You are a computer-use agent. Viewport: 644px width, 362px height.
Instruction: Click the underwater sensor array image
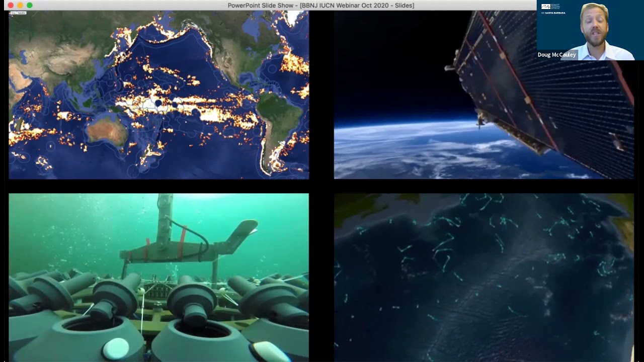tap(159, 278)
